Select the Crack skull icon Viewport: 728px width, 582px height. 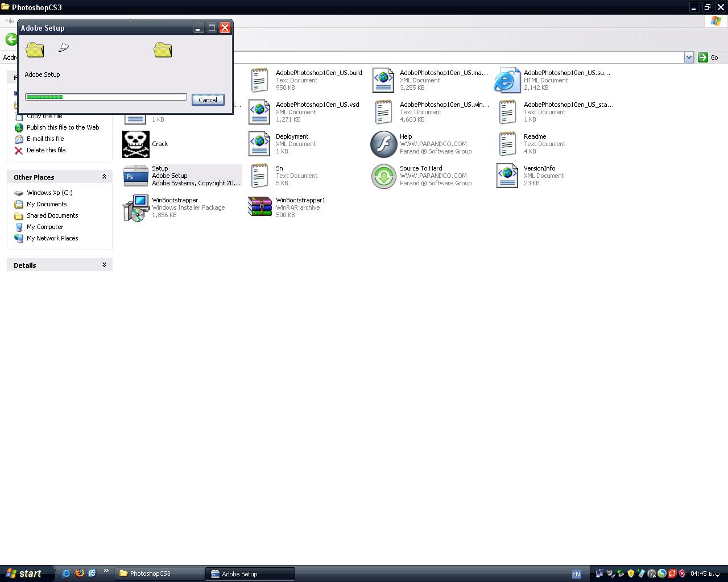click(135, 144)
